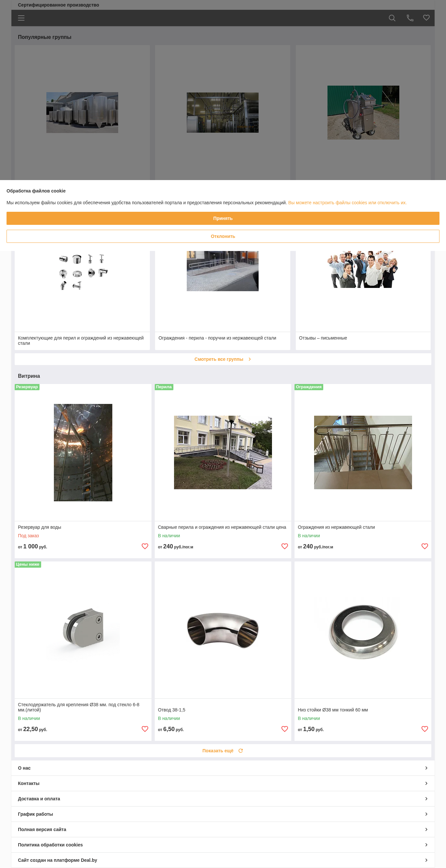Viewport: 446px width, 868px height.
Task: Click Сварные перила и ограждения title
Action: pos(222,527)
